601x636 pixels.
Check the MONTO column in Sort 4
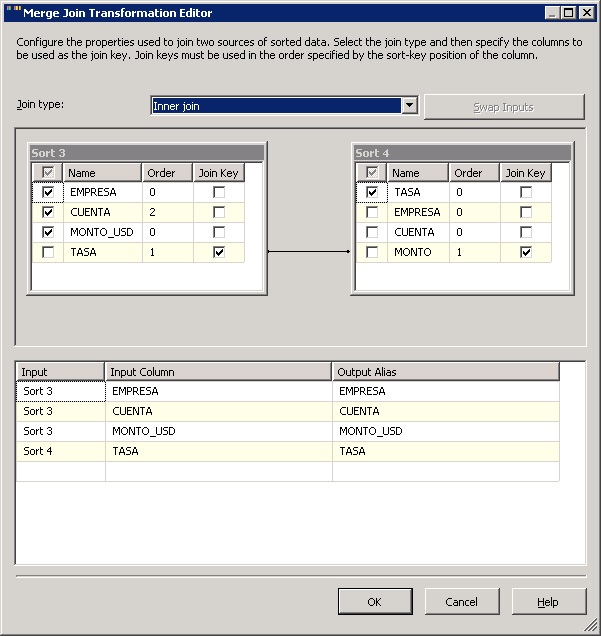372,252
